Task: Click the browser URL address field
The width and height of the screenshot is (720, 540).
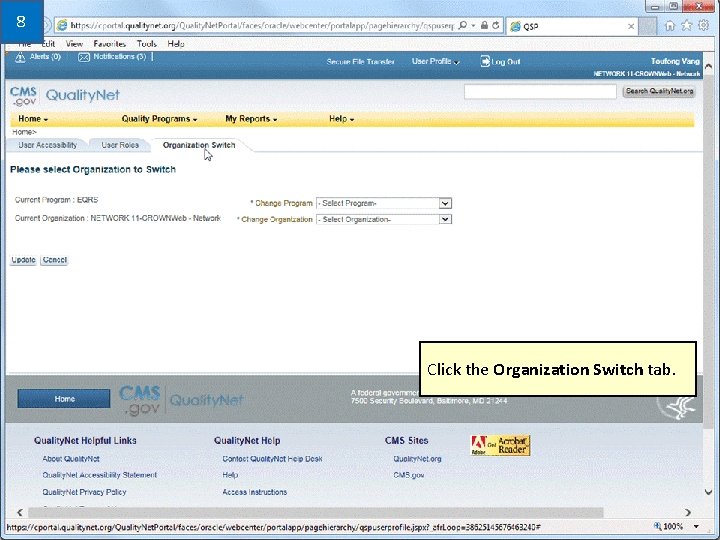Action: pyautogui.click(x=262, y=26)
